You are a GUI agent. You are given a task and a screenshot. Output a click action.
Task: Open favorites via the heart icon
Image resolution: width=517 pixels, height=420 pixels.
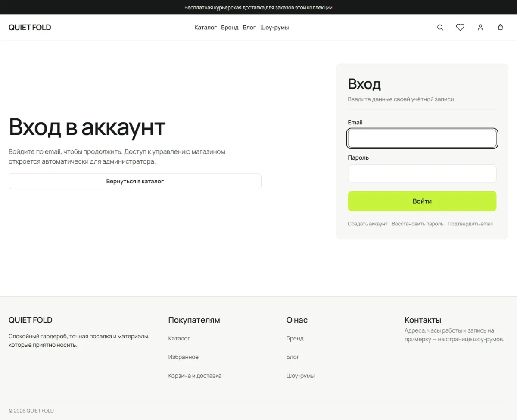point(460,27)
